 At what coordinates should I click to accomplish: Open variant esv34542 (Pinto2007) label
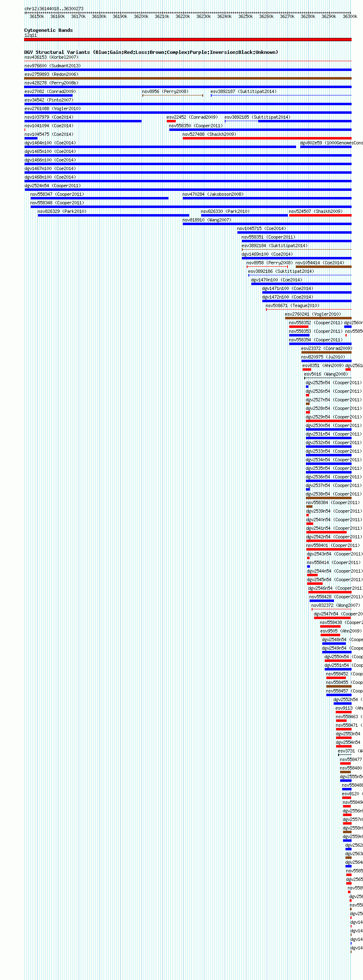click(x=49, y=100)
